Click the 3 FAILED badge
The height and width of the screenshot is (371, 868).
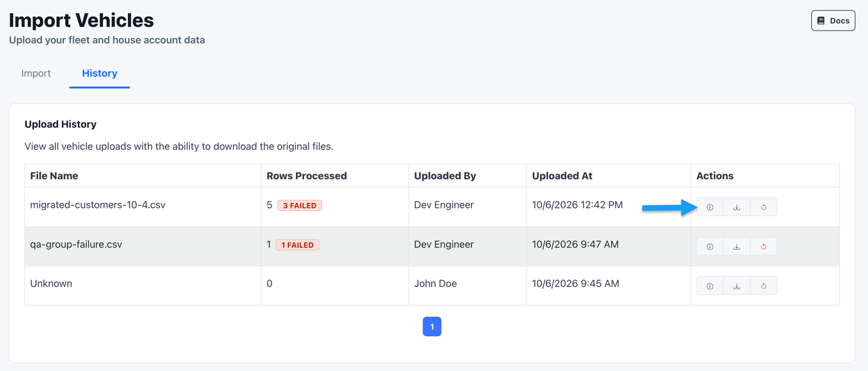coord(300,205)
